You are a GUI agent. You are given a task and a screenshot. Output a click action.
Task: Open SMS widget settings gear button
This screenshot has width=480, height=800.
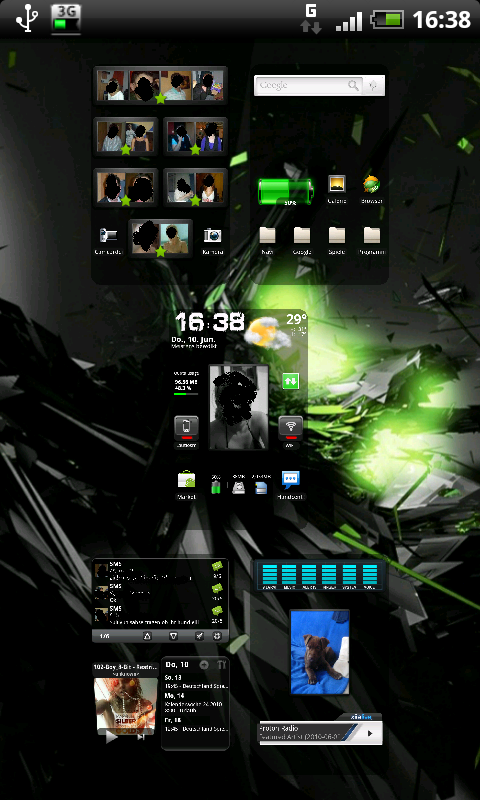click(x=217, y=636)
